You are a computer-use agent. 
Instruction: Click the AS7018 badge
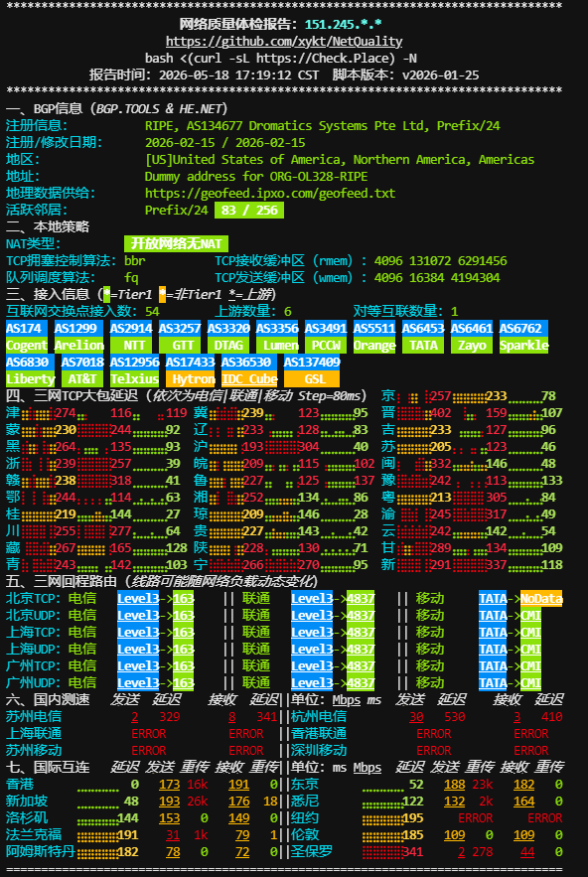click(82, 362)
